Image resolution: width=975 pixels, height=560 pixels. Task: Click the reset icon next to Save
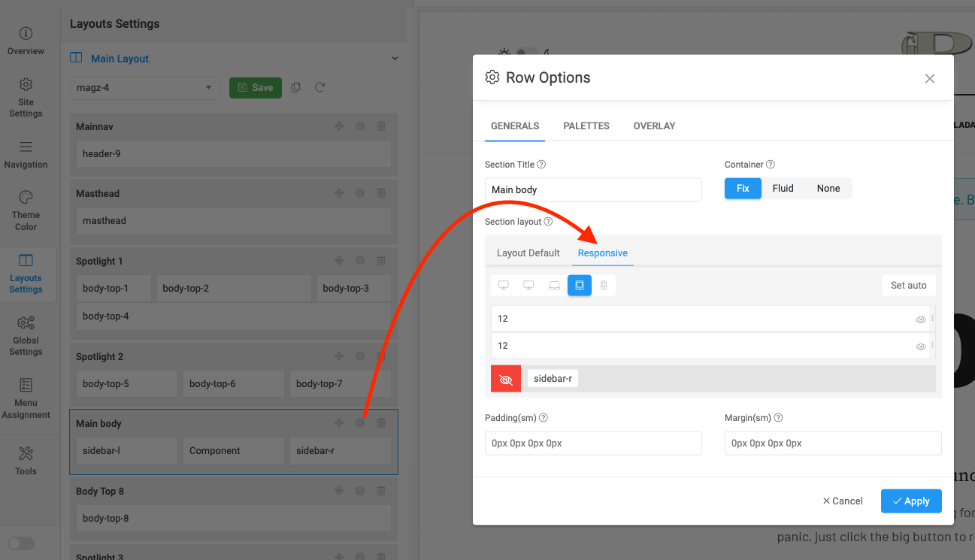tap(320, 88)
